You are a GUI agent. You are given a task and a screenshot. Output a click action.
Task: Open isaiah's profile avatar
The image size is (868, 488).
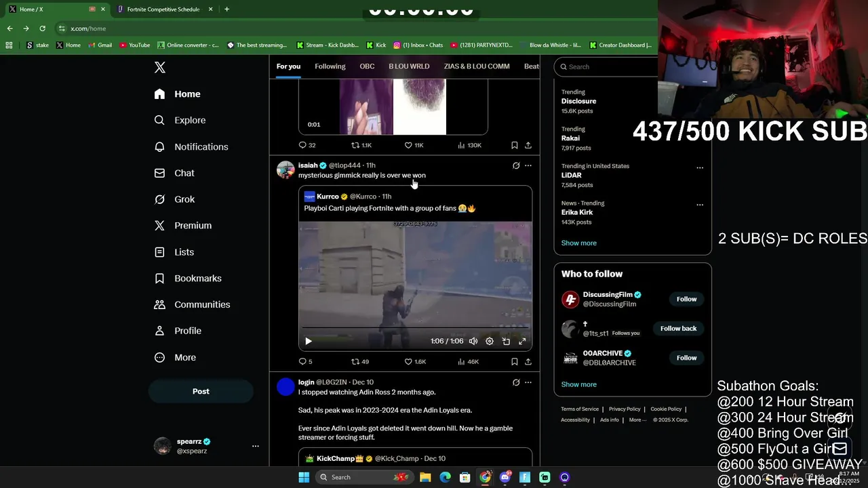click(285, 169)
